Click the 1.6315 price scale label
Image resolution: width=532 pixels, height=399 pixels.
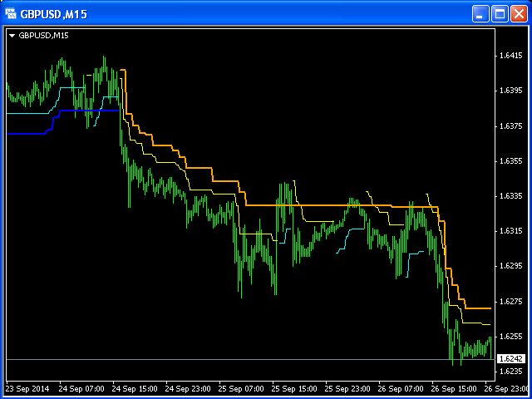tap(511, 231)
